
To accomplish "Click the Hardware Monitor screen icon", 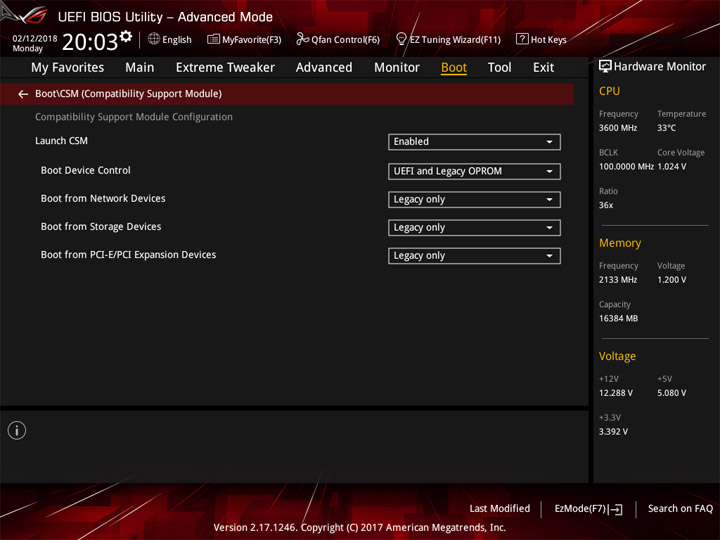I will 605,67.
